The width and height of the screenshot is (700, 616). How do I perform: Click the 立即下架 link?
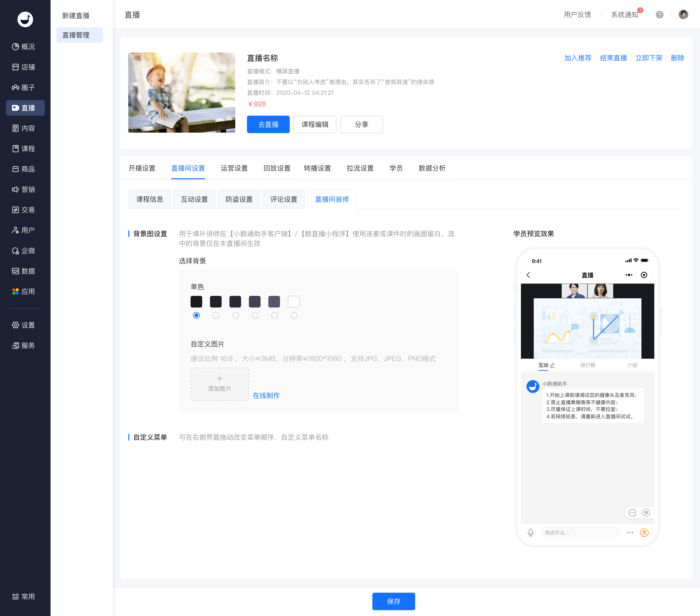pyautogui.click(x=649, y=58)
